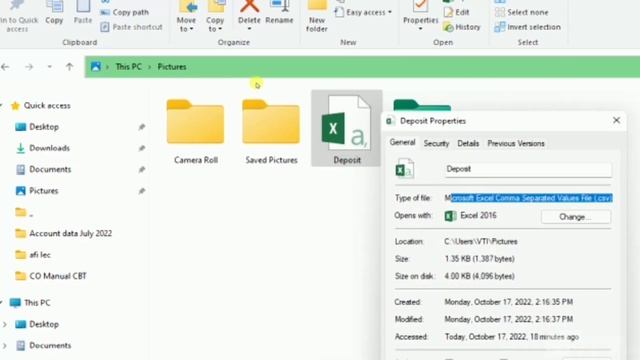Image resolution: width=640 pixels, height=360 pixels.
Task: Click the Location path C:\Users\VTI\Pictures
Action: 481,242
